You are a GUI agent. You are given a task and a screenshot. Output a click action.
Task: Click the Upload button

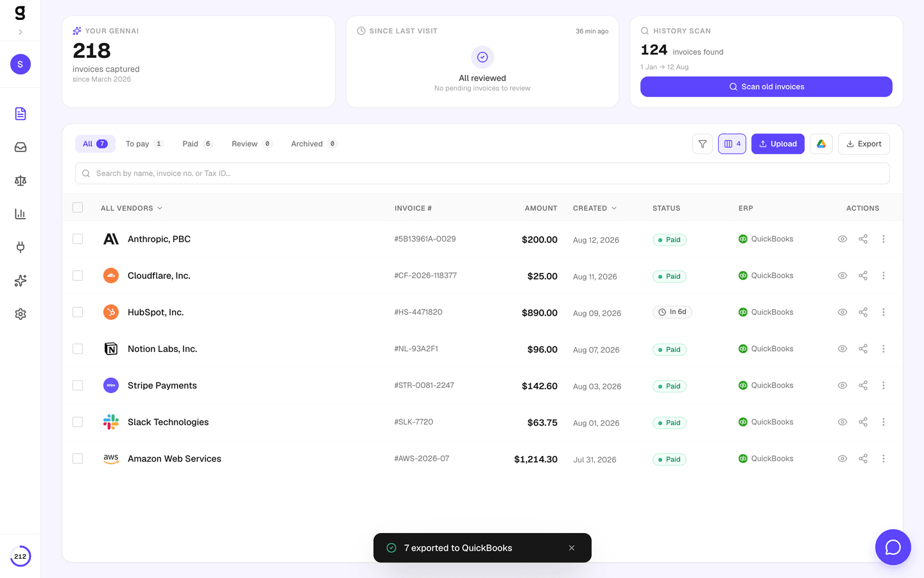(x=778, y=144)
